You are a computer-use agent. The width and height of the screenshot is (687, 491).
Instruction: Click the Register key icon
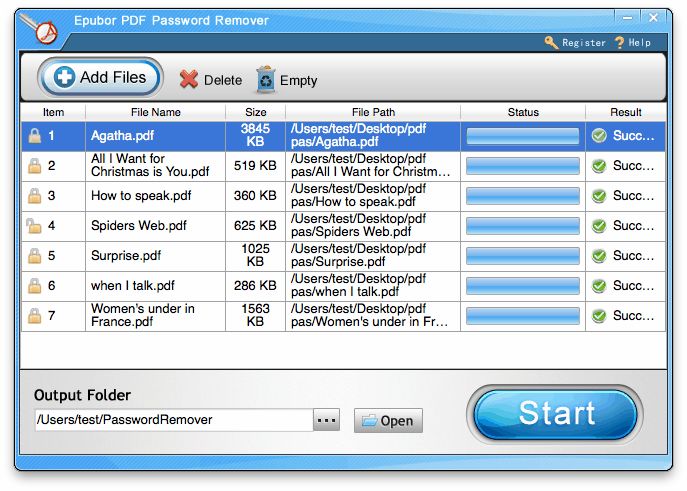tap(551, 42)
